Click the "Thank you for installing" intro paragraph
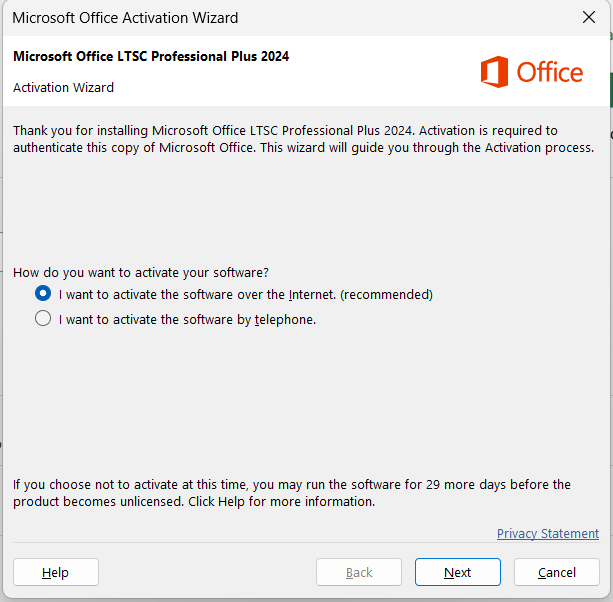This screenshot has height=602, width=613. point(303,139)
